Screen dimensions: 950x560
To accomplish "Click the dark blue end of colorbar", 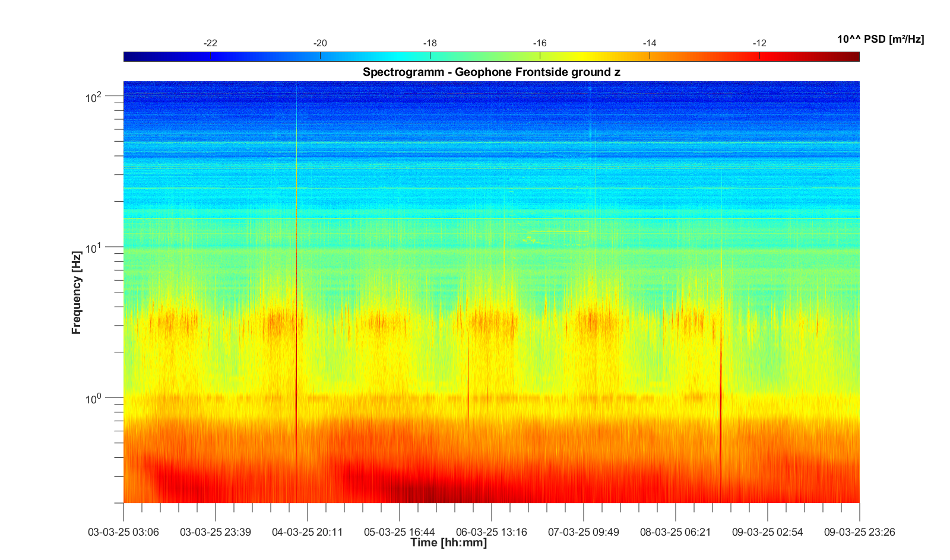I will point(129,56).
